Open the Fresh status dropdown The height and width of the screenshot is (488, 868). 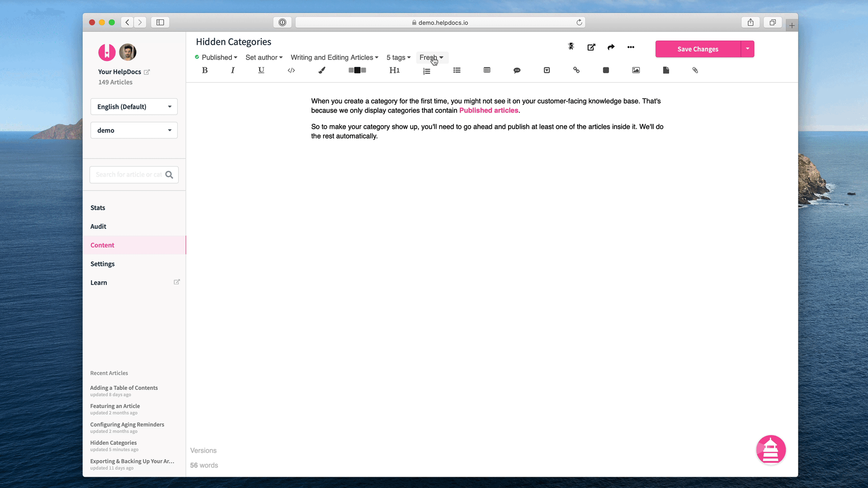tap(432, 57)
